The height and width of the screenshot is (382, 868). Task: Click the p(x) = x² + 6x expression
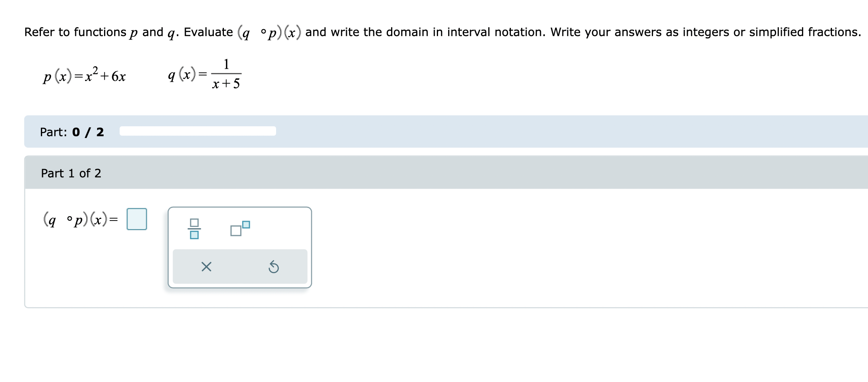(84, 76)
